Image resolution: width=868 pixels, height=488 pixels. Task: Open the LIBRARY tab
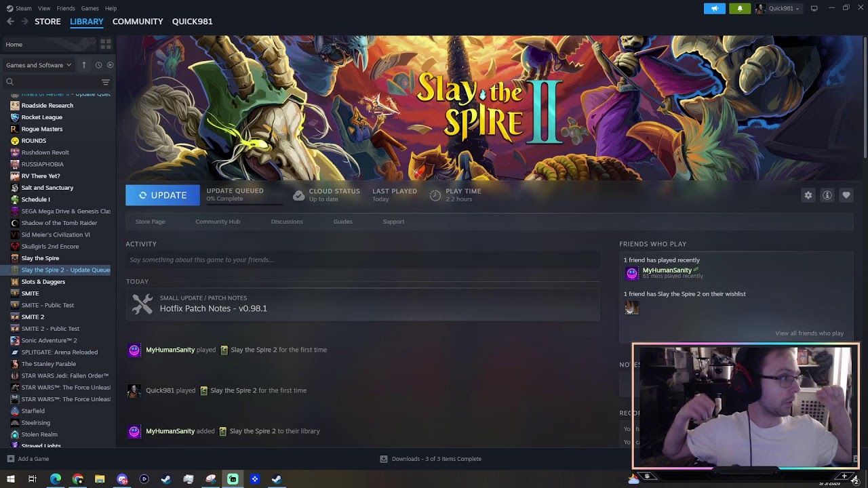(x=87, y=21)
